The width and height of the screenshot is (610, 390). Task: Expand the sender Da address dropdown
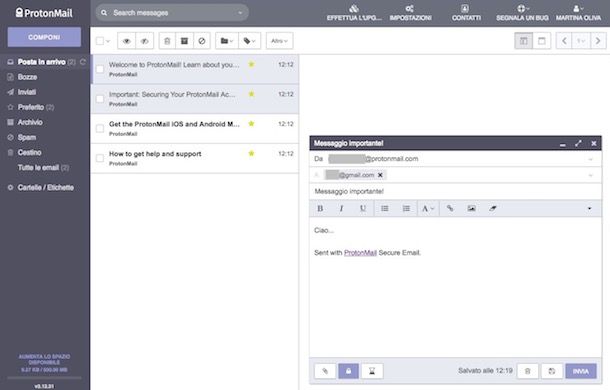click(x=590, y=159)
